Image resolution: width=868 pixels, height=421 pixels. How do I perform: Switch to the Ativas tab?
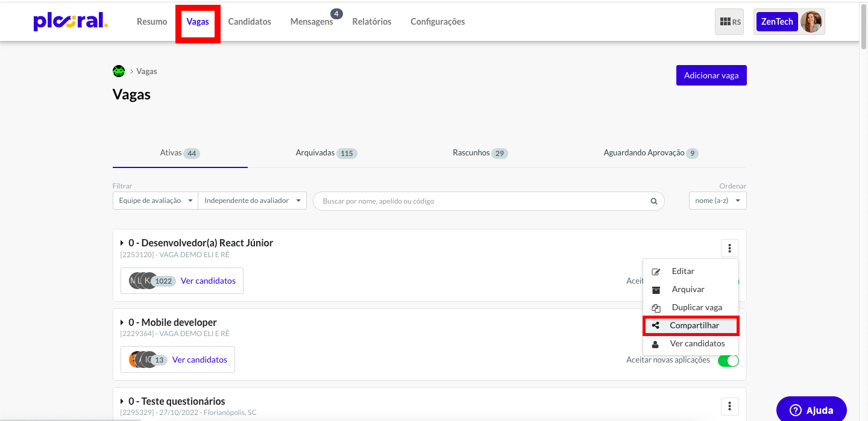tap(180, 153)
